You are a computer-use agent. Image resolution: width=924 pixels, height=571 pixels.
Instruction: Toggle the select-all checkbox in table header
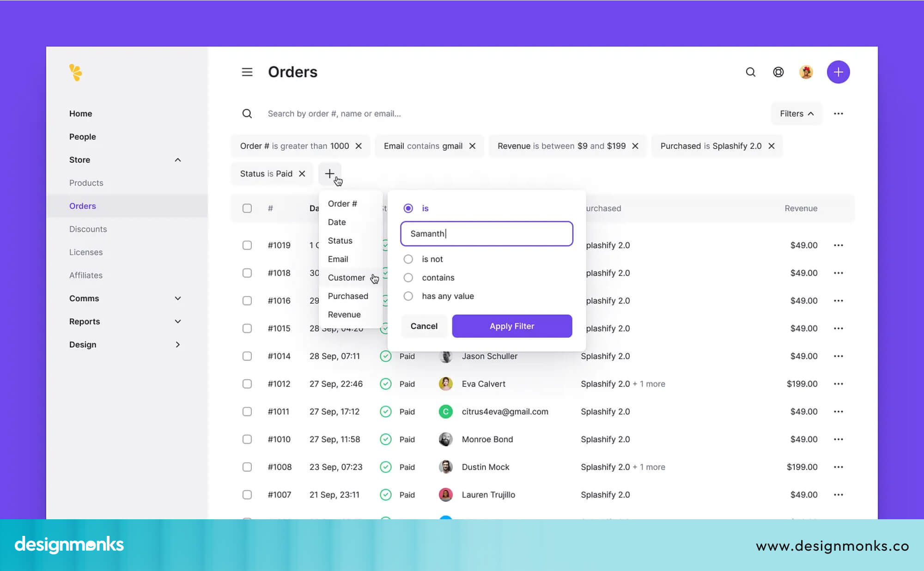click(247, 208)
